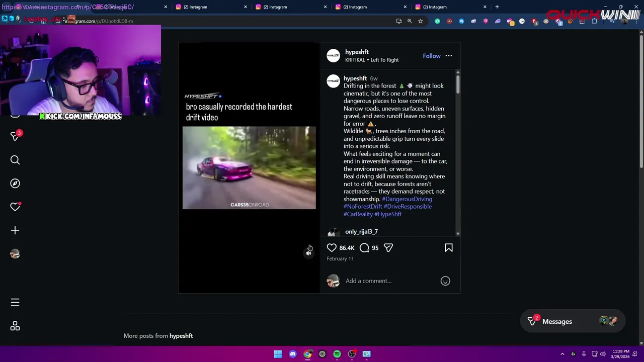644x362 pixels.
Task: Click the 95 comments count
Action: pyautogui.click(x=375, y=248)
